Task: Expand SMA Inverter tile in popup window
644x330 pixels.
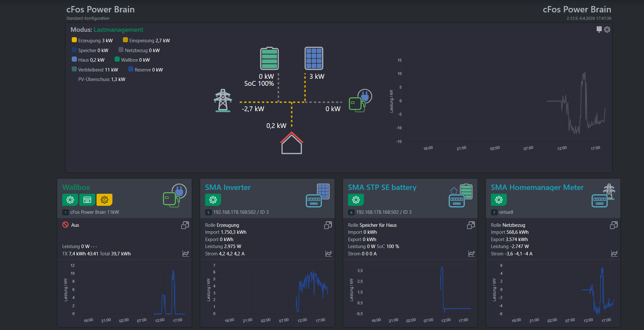Action: click(328, 225)
